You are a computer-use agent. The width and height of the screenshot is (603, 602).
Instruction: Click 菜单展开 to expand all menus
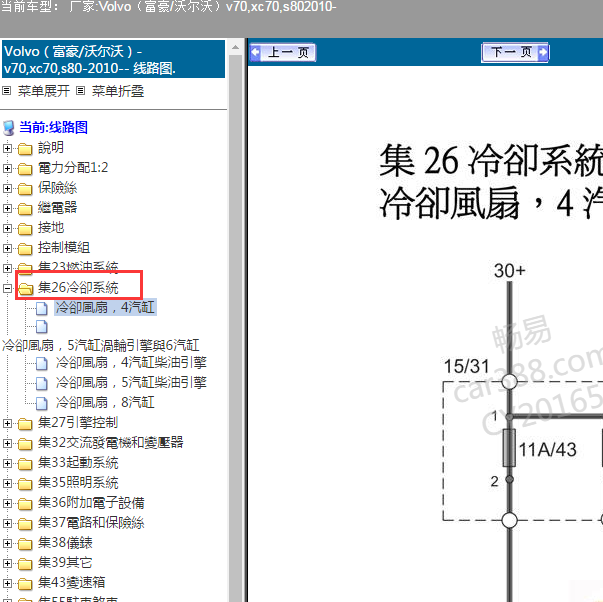[44, 91]
